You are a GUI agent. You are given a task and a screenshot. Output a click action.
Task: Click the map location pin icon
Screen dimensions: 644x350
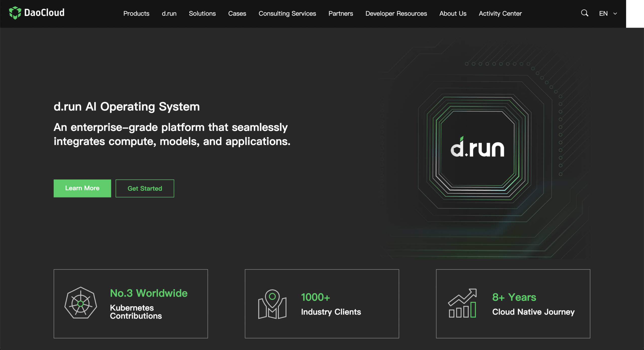tap(272, 304)
